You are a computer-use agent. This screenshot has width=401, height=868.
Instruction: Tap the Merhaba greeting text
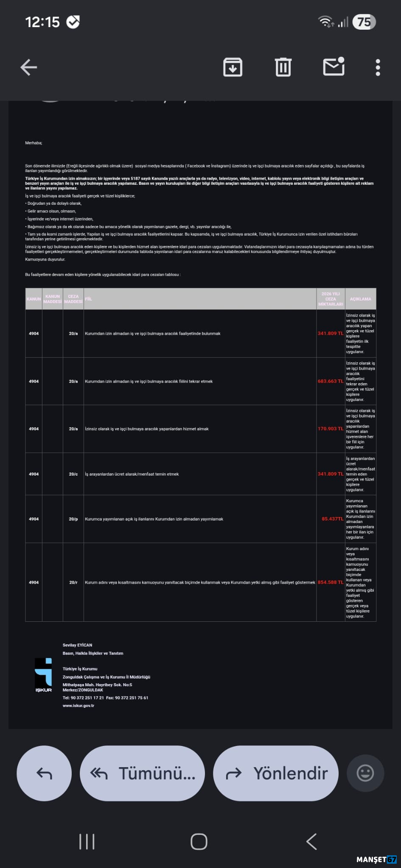34,143
